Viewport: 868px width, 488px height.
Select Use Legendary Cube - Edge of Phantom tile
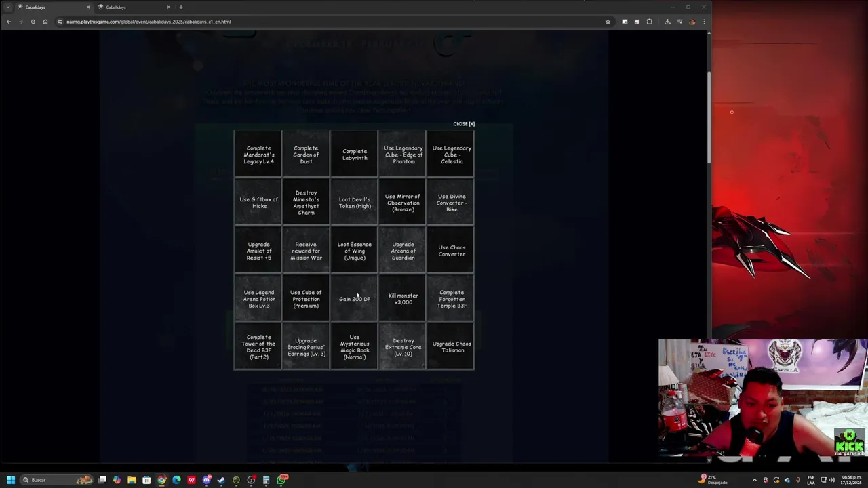[x=403, y=155]
